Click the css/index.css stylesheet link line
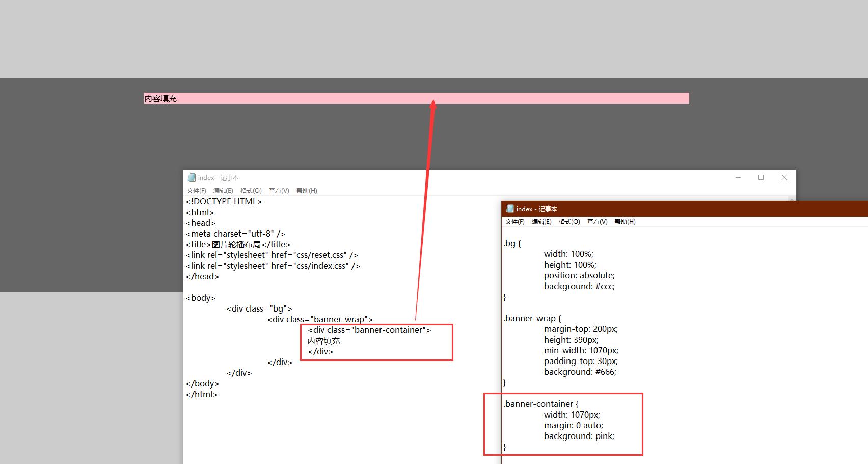 coord(273,266)
